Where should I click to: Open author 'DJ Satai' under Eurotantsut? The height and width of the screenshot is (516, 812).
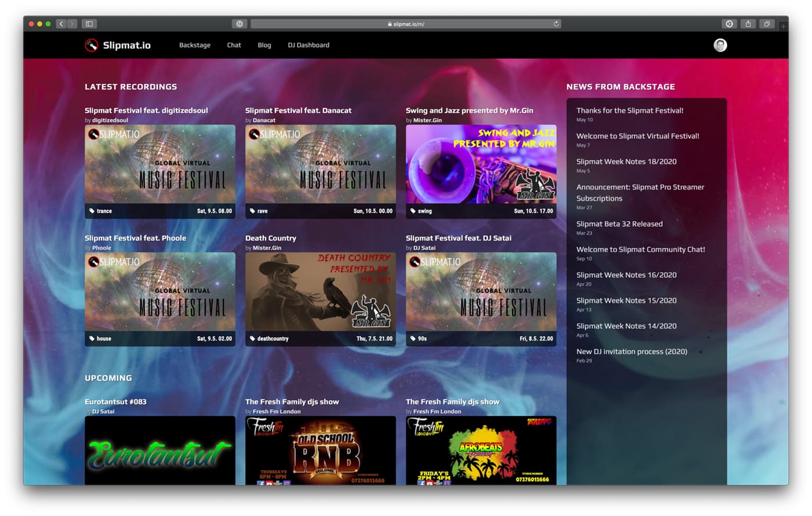(x=103, y=412)
